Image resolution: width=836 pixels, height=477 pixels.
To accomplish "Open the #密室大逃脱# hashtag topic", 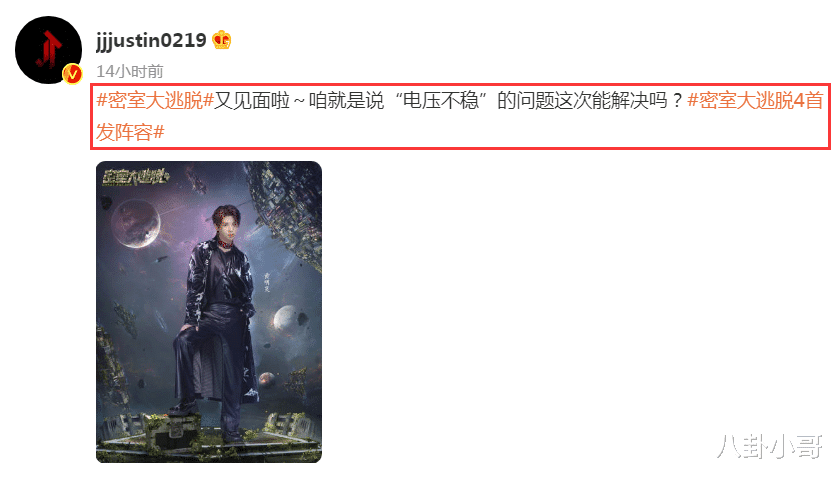I will 155,100.
